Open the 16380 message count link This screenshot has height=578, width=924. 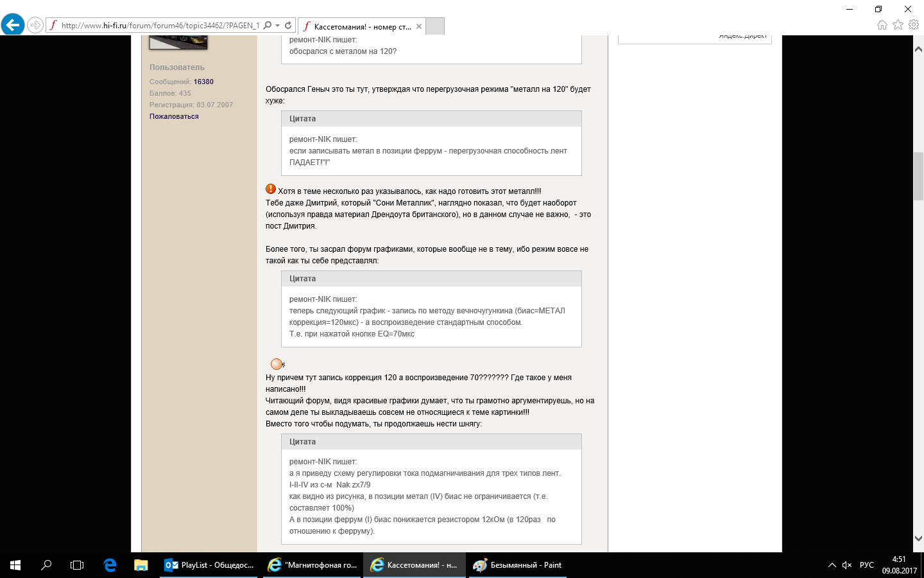pos(203,82)
